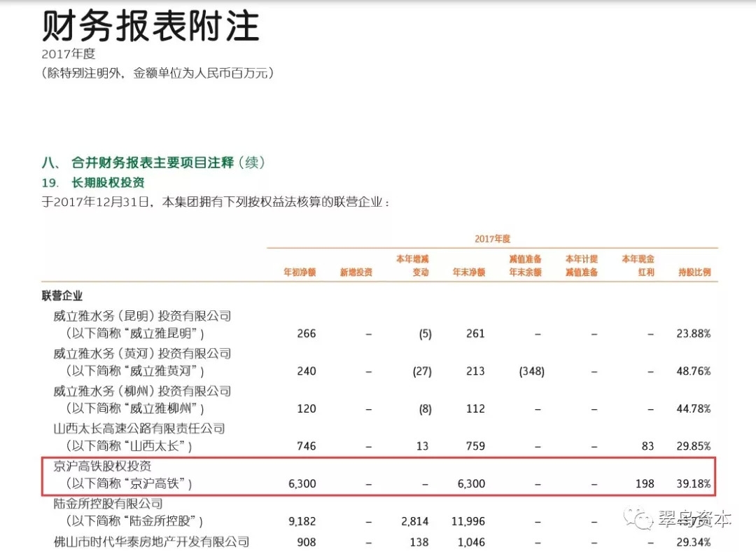Click opening value 120 for 威立雅柳州
Image resolution: width=756 pixels, height=552 pixels.
coord(306,408)
